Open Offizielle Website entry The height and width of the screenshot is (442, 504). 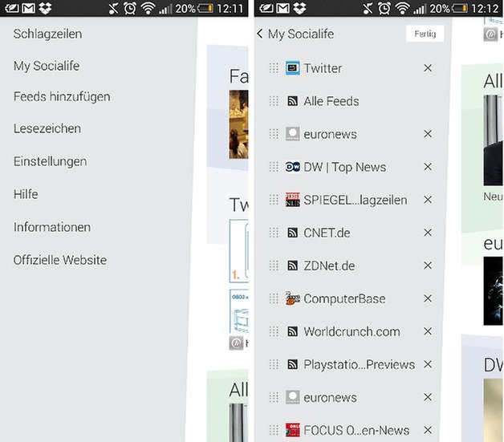point(59,260)
